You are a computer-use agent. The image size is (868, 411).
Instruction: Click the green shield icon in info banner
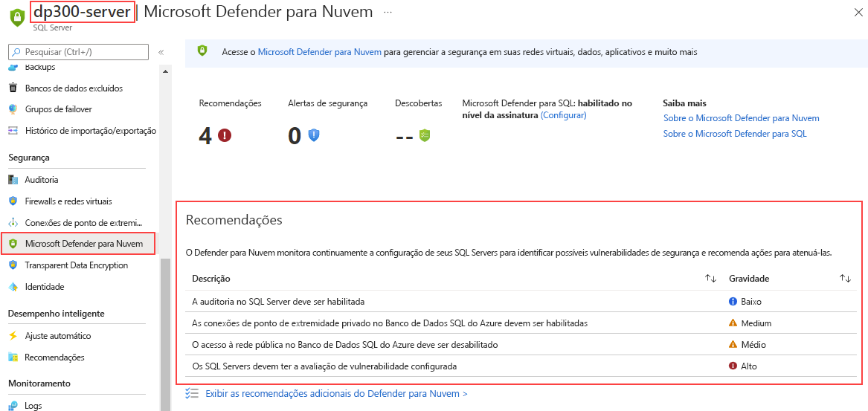[x=202, y=51]
